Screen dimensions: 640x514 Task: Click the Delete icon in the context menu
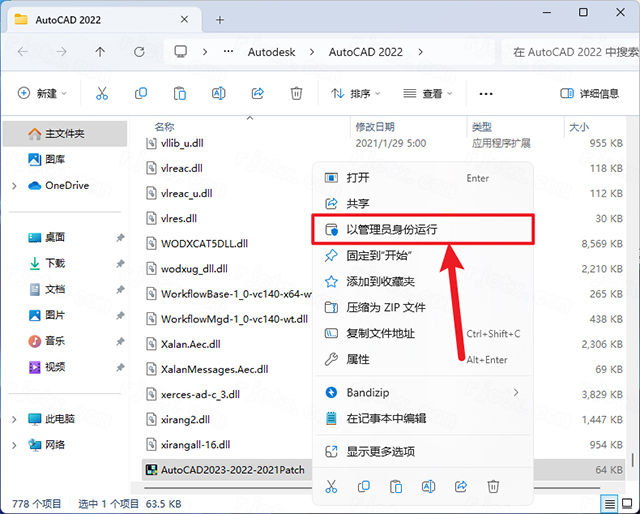[x=493, y=487]
